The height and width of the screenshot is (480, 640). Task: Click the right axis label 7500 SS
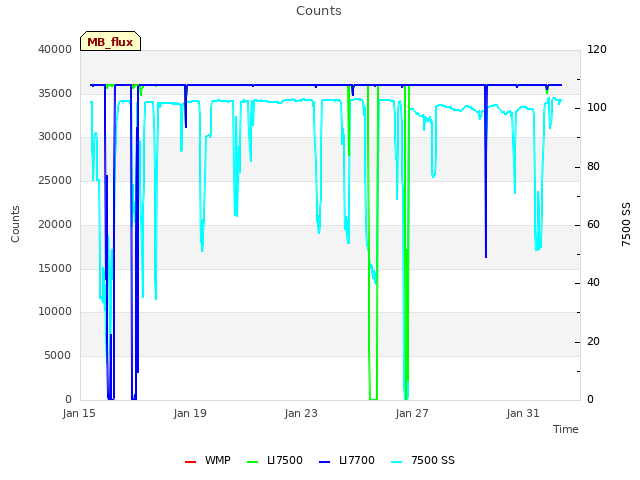tap(626, 224)
